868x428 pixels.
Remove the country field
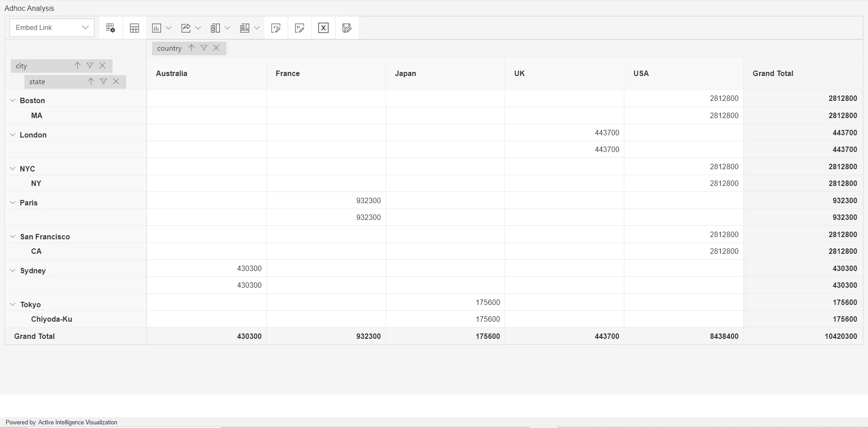click(217, 48)
